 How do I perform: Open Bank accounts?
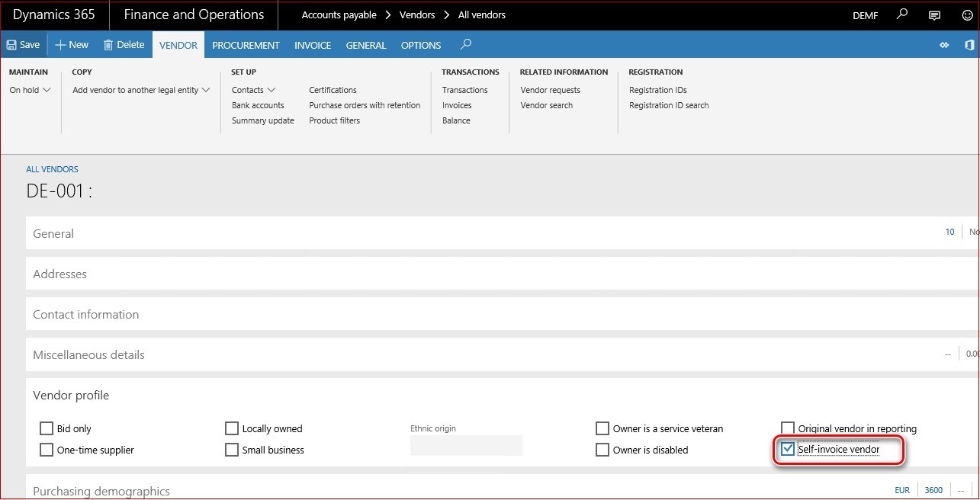(258, 105)
